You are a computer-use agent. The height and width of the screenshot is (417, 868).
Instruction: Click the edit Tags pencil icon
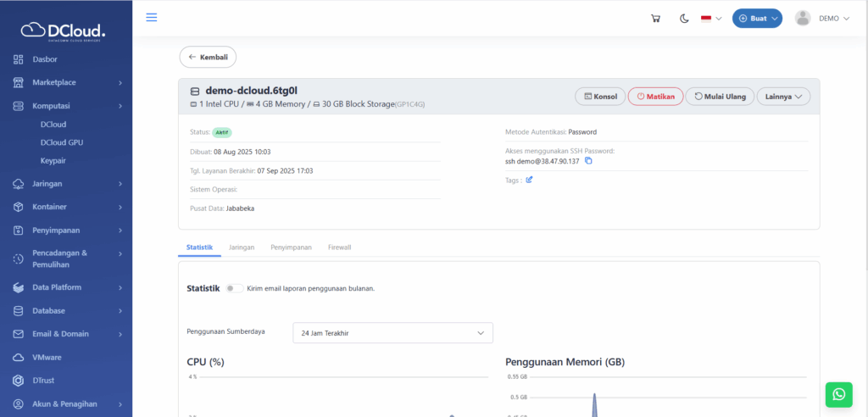coord(530,180)
